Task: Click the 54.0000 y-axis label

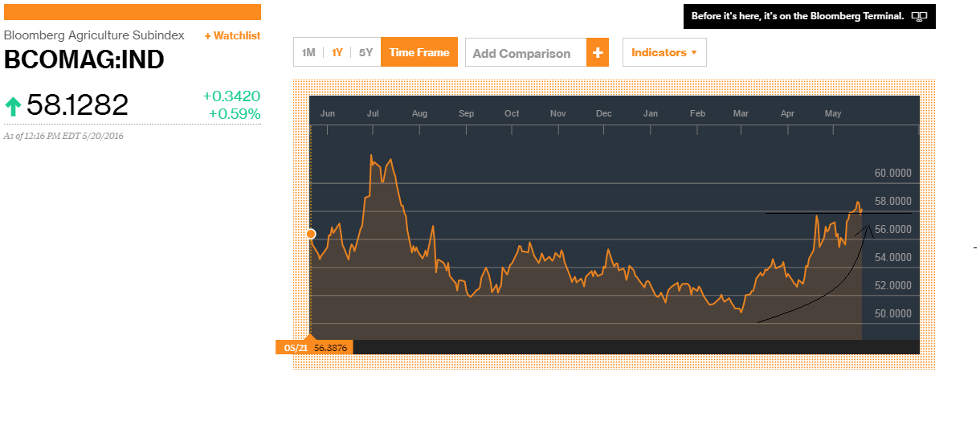Action: pos(892,257)
